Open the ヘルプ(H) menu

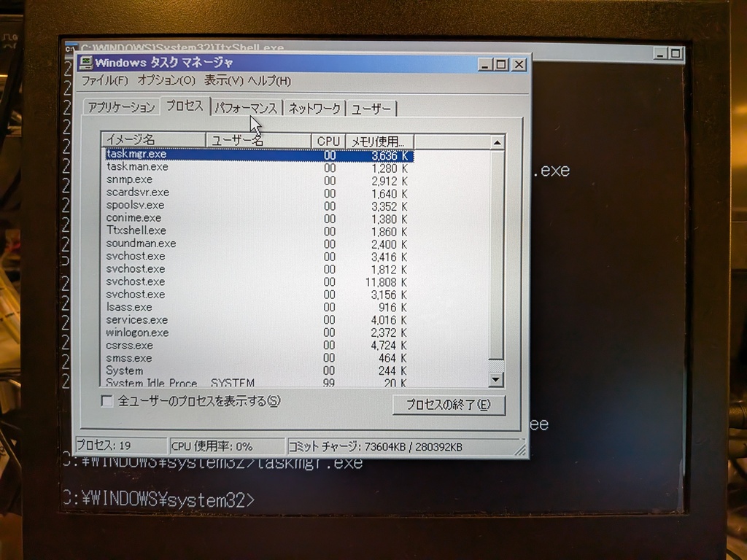click(x=268, y=80)
